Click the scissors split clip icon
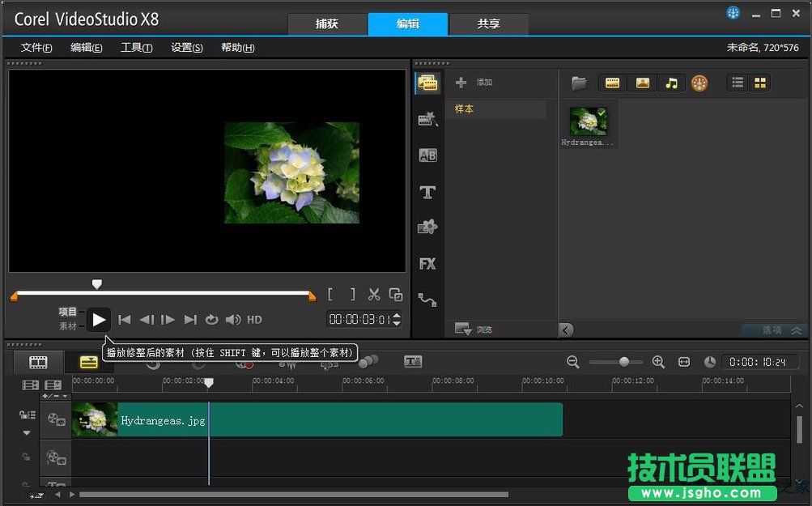 point(374,295)
